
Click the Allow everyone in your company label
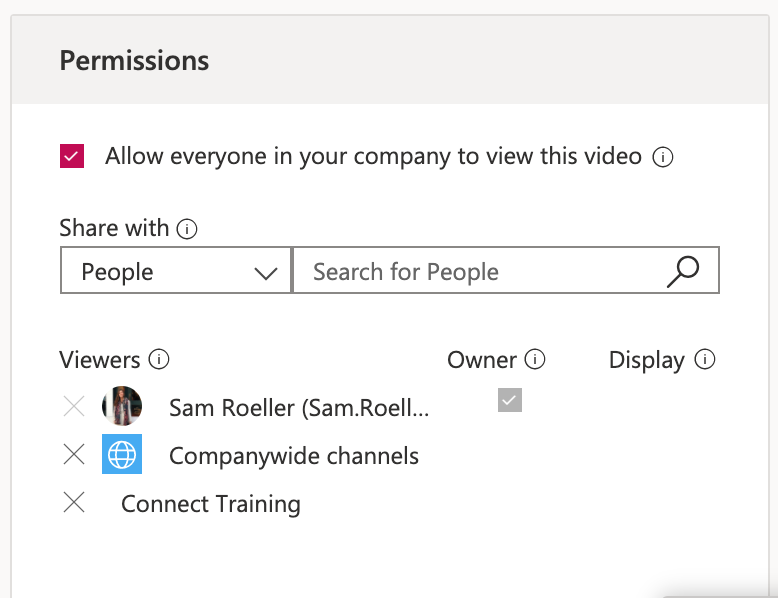point(373,157)
